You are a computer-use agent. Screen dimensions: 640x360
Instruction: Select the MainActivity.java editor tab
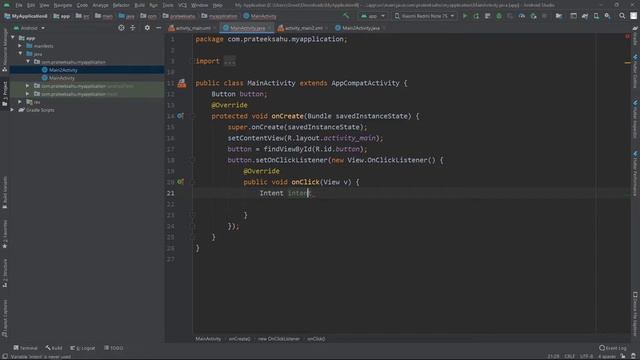247,28
